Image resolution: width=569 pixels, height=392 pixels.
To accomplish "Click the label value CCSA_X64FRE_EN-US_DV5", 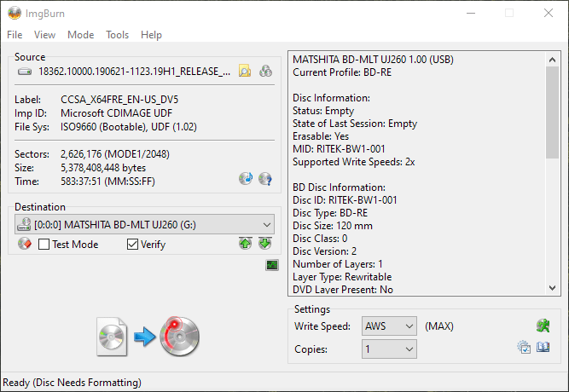I will coord(119,100).
